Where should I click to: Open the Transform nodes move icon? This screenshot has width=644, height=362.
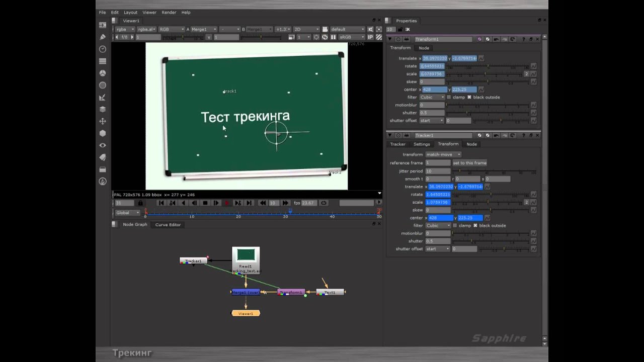click(103, 121)
